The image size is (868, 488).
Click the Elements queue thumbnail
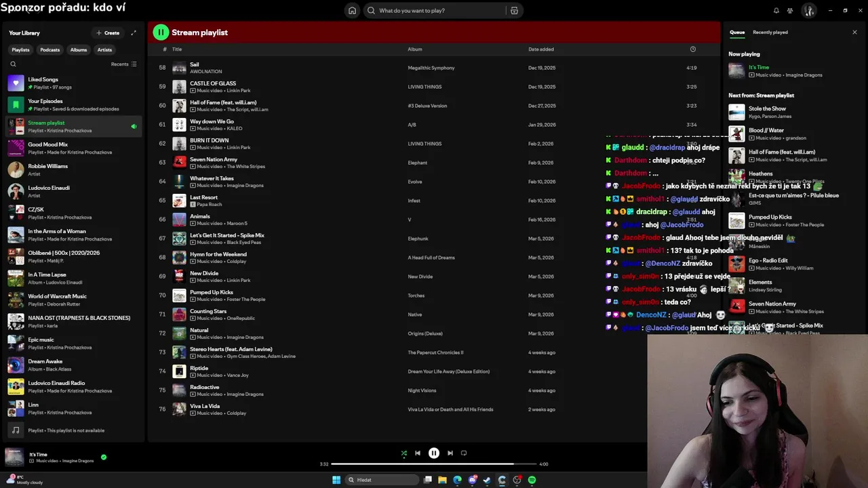pyautogui.click(x=736, y=285)
